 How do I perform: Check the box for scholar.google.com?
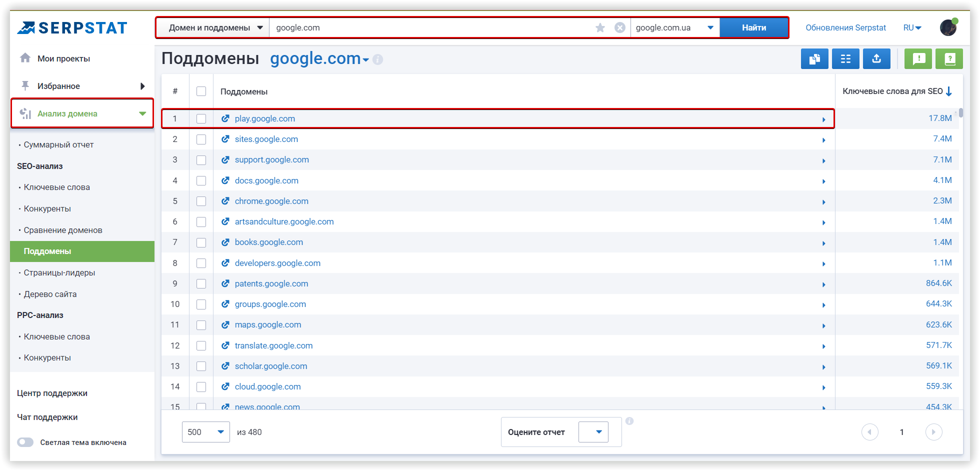click(x=201, y=366)
